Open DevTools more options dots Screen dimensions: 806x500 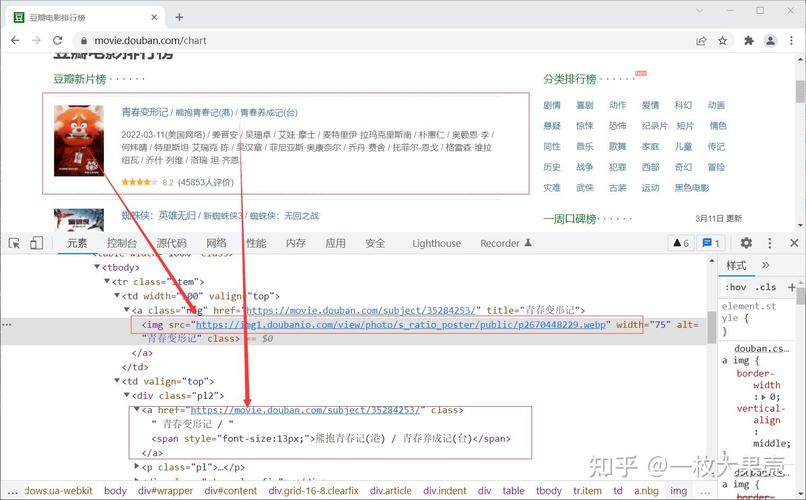point(770,243)
